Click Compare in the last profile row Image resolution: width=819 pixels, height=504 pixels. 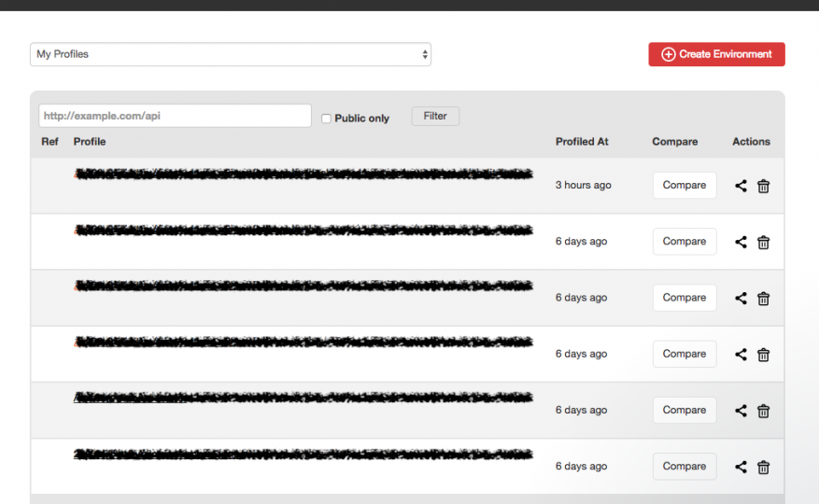tap(684, 466)
